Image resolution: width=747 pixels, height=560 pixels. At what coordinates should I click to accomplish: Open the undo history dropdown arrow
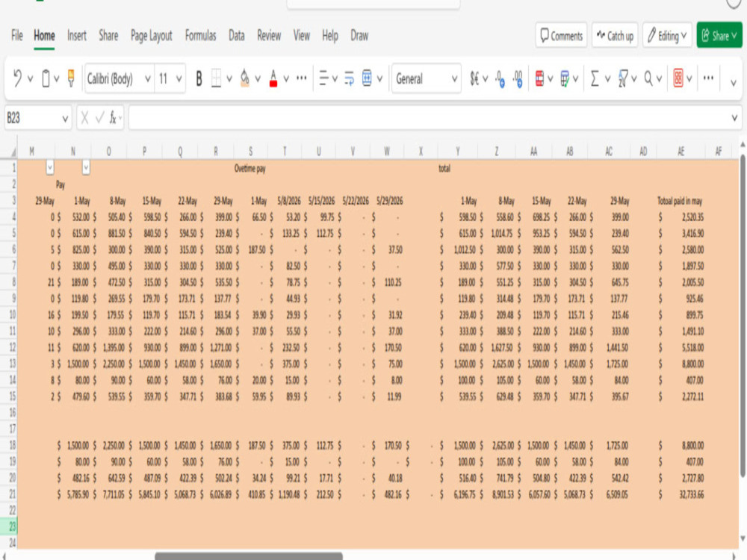click(30, 78)
